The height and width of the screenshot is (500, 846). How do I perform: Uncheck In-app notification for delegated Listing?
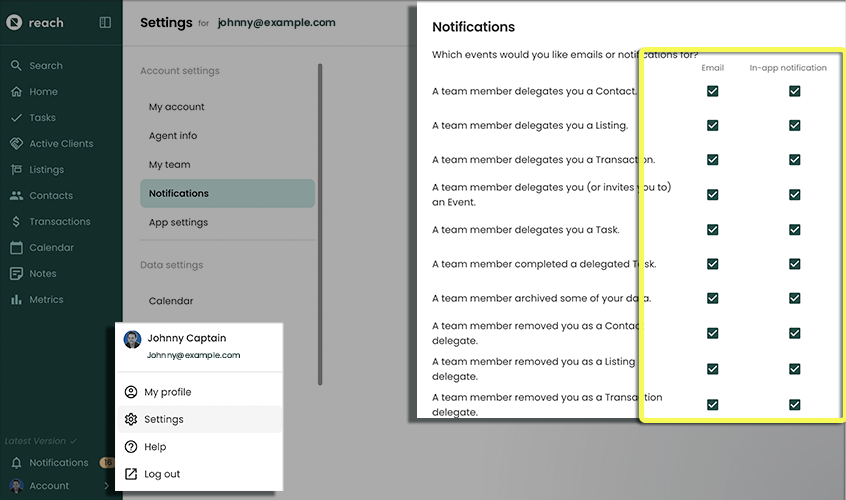(x=794, y=126)
